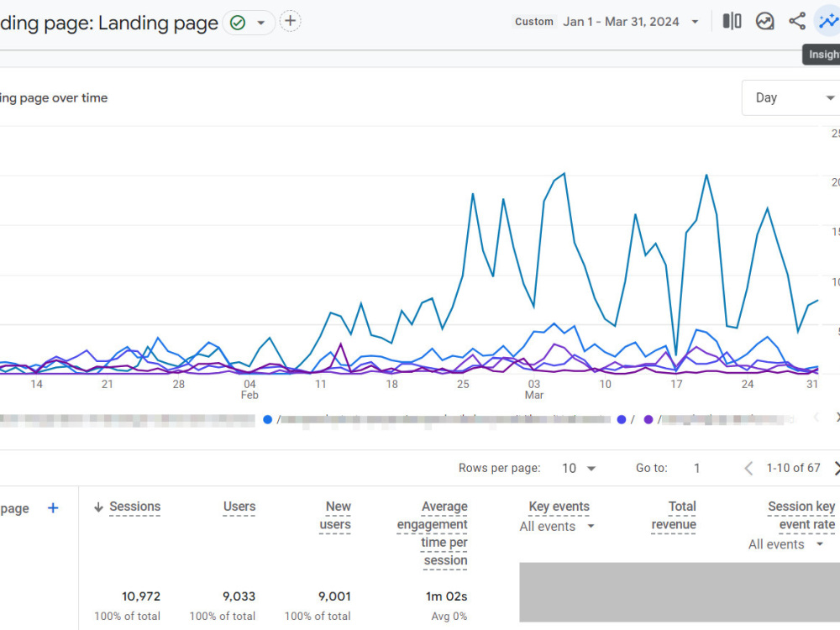840x630 pixels.
Task: Expand the Day granularity dropdown
Action: [x=792, y=97]
